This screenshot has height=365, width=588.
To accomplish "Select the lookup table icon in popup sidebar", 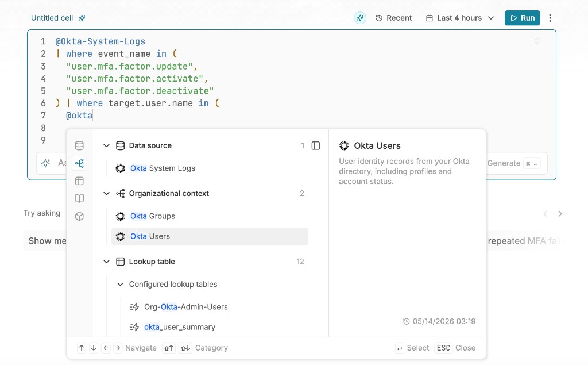I will (79, 181).
